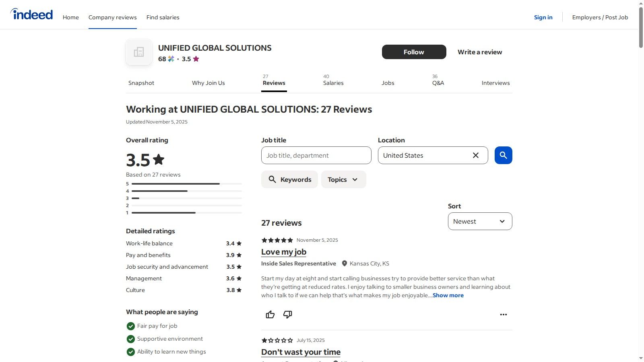Click the Management detailed rating
Screen dimensions: 644x362
click(184, 278)
